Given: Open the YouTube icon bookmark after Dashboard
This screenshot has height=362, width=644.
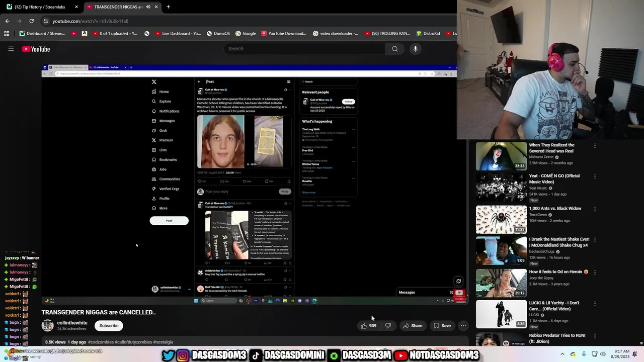Looking at the screenshot, I should [x=74, y=34].
